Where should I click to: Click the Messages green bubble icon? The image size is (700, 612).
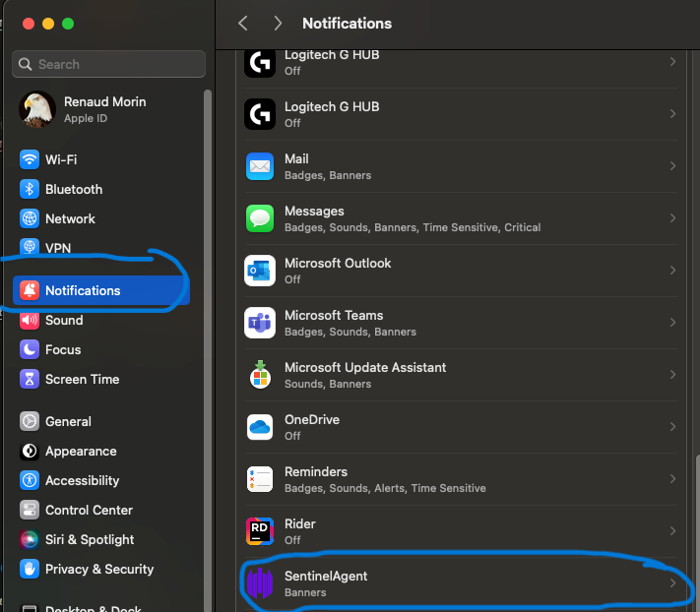(x=260, y=218)
